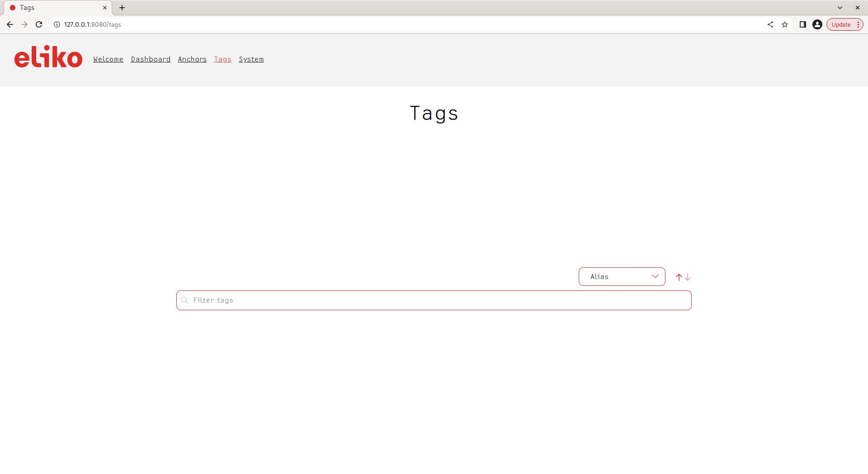Image resolution: width=868 pixels, height=474 pixels.
Task: Click the browser back arrow
Action: pos(10,24)
